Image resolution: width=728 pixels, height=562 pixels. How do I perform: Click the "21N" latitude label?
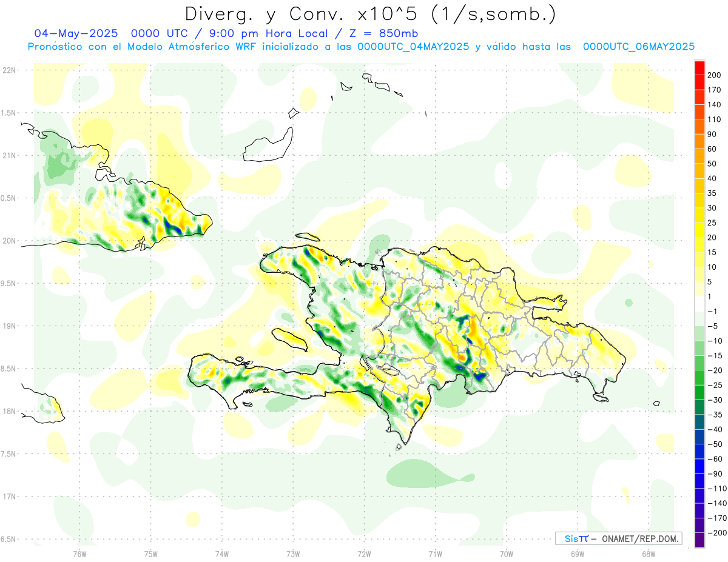click(9, 155)
